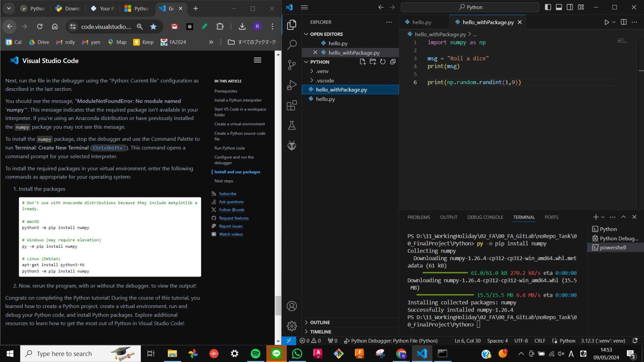Switch to the PORTS panel tab
The height and width of the screenshot is (362, 644).
(x=551, y=217)
